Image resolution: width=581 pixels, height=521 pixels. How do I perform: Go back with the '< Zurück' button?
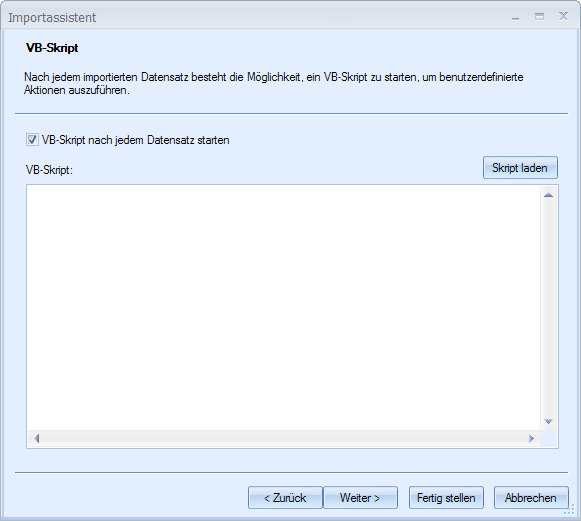click(x=285, y=498)
